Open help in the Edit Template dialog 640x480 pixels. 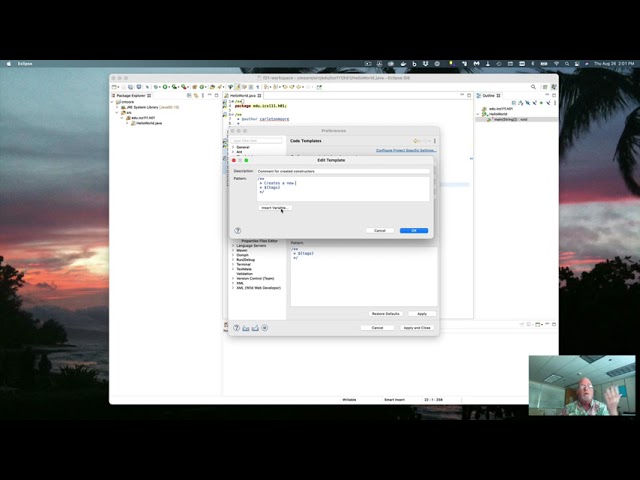click(238, 231)
